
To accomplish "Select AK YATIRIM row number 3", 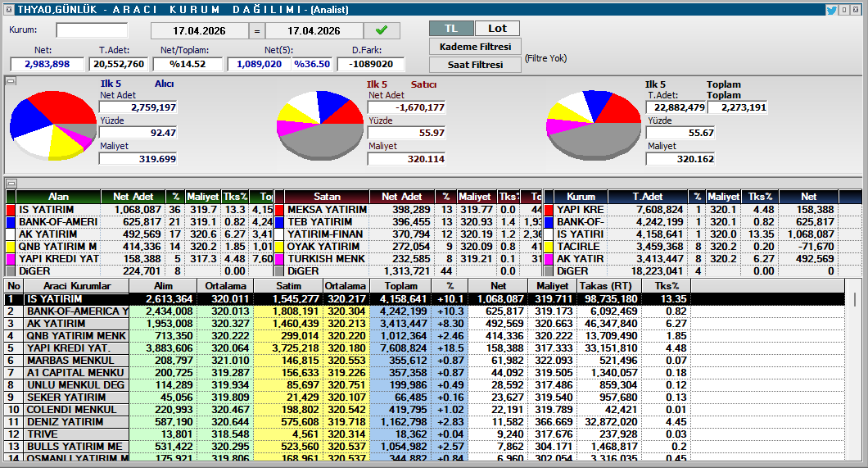I will 425,324.
